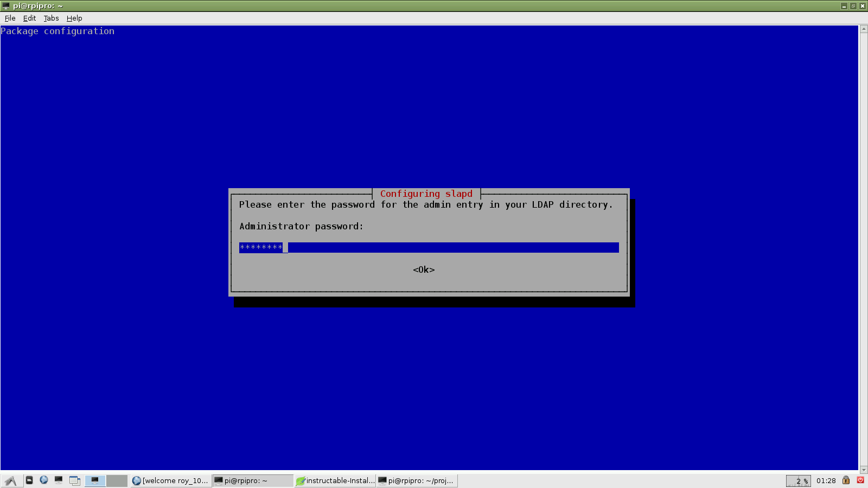Click the 'Configuring slapd' dialog title
This screenshot has width=868, height=488.
[x=426, y=194]
